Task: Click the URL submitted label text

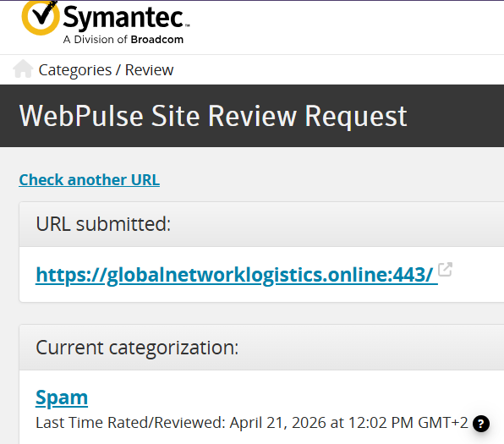Action: 103,224
